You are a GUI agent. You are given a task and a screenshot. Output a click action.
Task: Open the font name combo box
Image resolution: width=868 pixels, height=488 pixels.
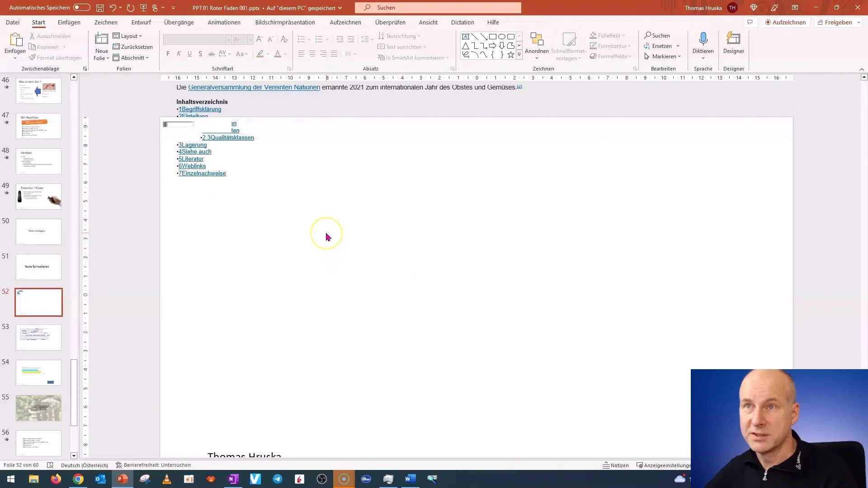click(197, 40)
